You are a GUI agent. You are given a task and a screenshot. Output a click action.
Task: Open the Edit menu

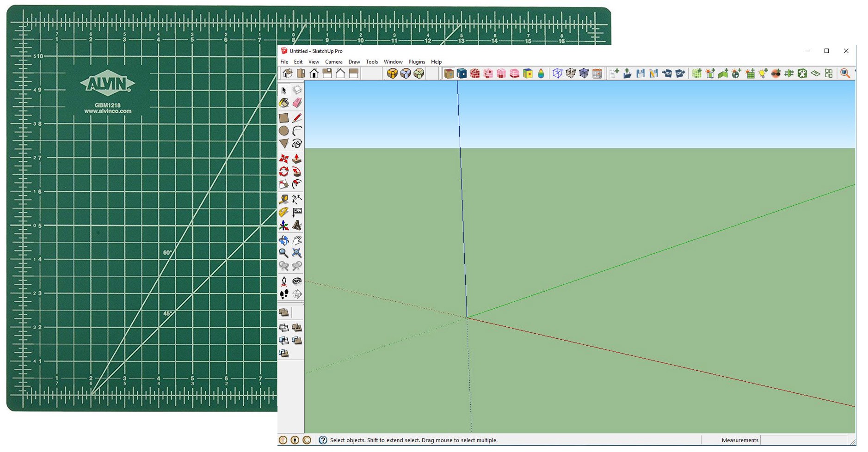point(298,62)
